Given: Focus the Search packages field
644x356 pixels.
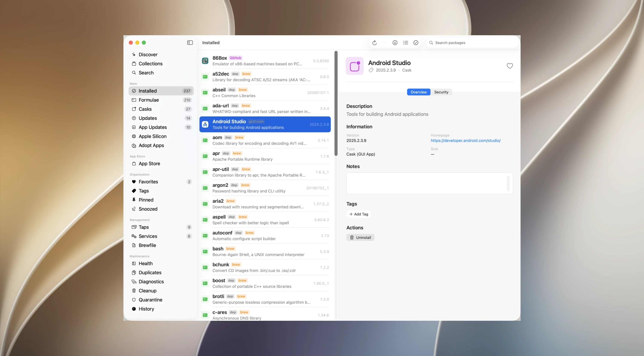Looking at the screenshot, I should (472, 43).
